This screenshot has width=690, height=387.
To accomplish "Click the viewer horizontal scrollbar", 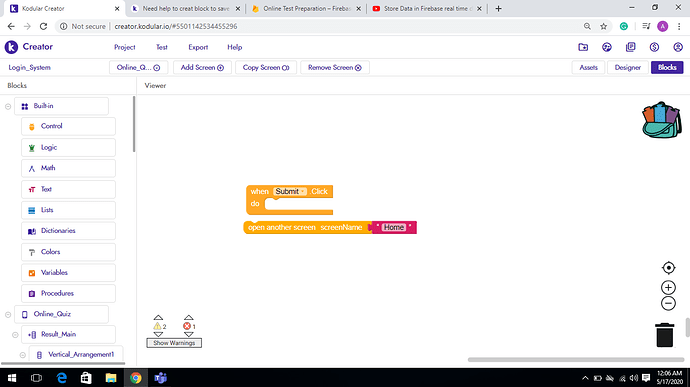I will click(576, 360).
